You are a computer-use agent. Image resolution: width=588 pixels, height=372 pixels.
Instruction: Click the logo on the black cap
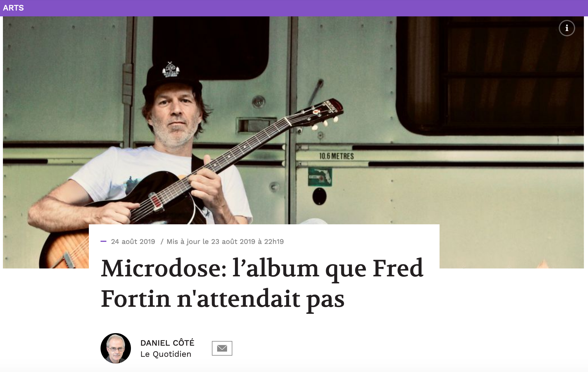click(171, 70)
